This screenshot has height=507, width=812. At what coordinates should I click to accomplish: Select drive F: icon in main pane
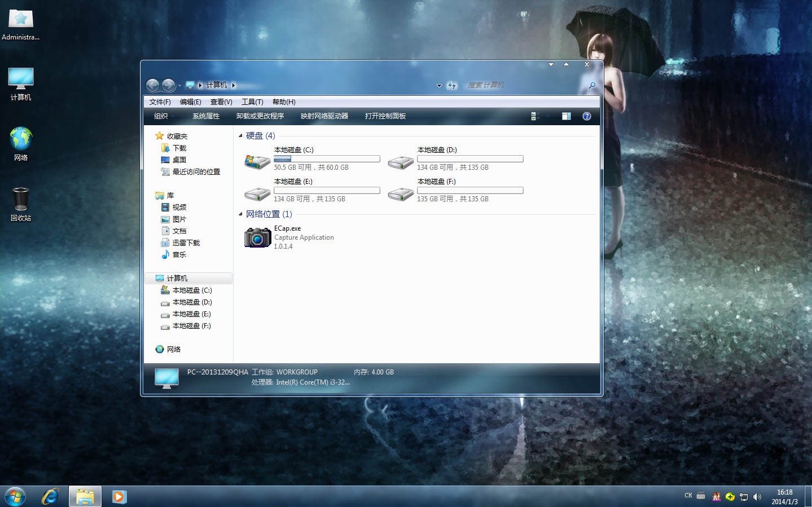pos(401,194)
